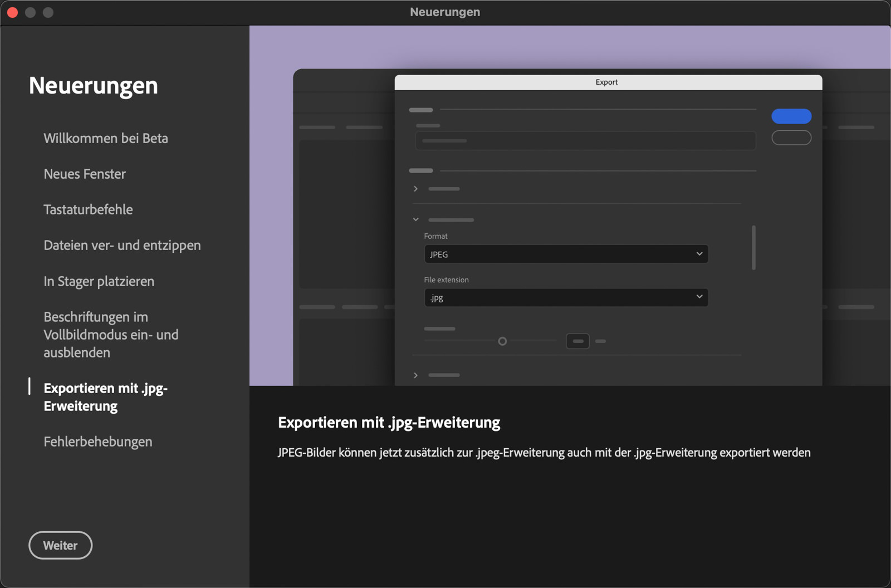Image resolution: width=891 pixels, height=588 pixels.
Task: Open Dateien ver- und entzippen
Action: (122, 245)
